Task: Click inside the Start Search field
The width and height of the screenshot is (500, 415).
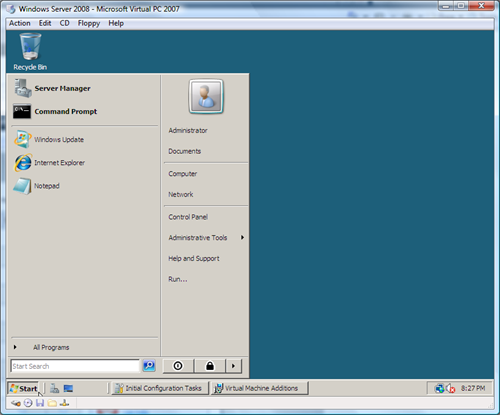Action: (75, 366)
